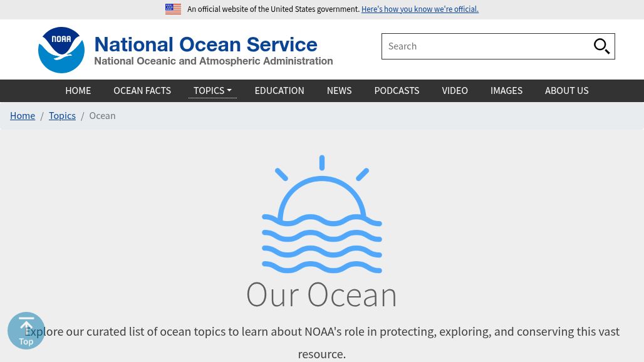644x362 pixels.
Task: Select the search magnifying glass icon
Action: (x=601, y=46)
